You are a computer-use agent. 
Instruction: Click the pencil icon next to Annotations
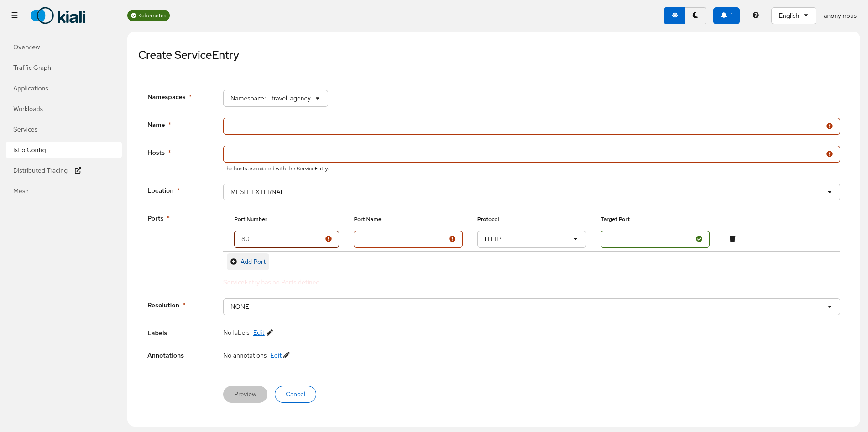tap(287, 355)
